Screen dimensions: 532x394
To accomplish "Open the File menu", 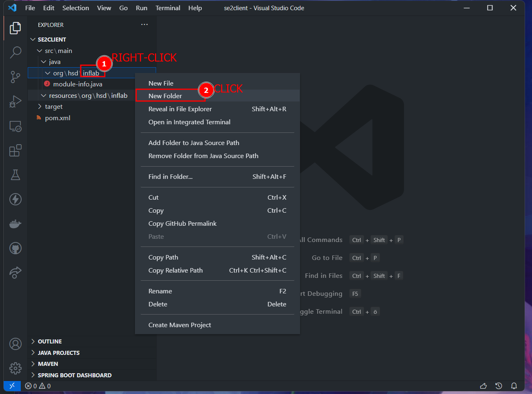I will pyautogui.click(x=30, y=8).
